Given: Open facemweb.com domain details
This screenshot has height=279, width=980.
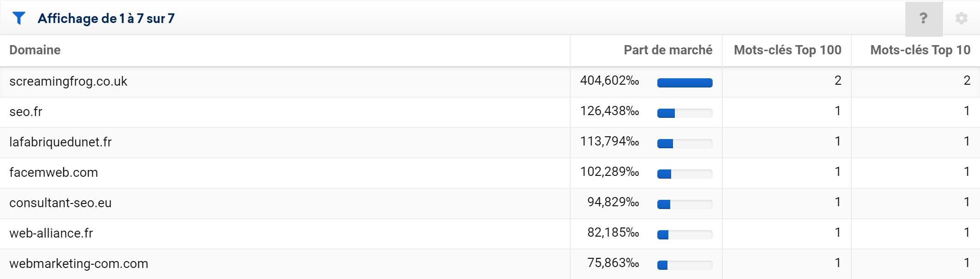Looking at the screenshot, I should 53,173.
